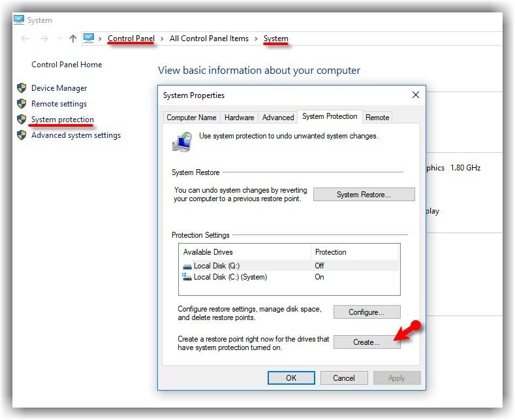Open recent locations dropdown arrow
This screenshot has height=420, width=515.
(x=59, y=39)
